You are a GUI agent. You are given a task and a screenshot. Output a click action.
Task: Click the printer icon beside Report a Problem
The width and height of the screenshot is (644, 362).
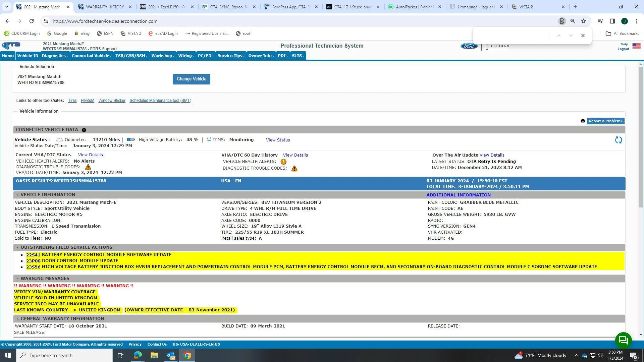(x=583, y=121)
